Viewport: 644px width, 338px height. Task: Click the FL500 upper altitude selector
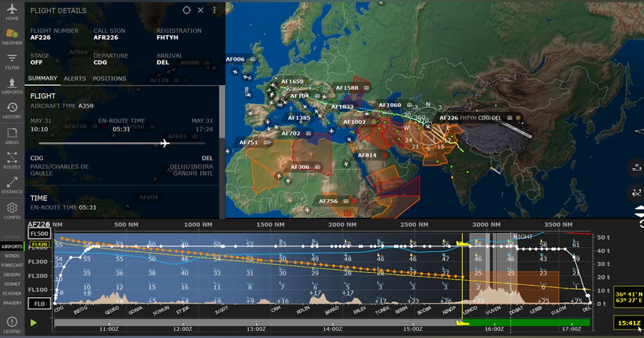tap(39, 234)
